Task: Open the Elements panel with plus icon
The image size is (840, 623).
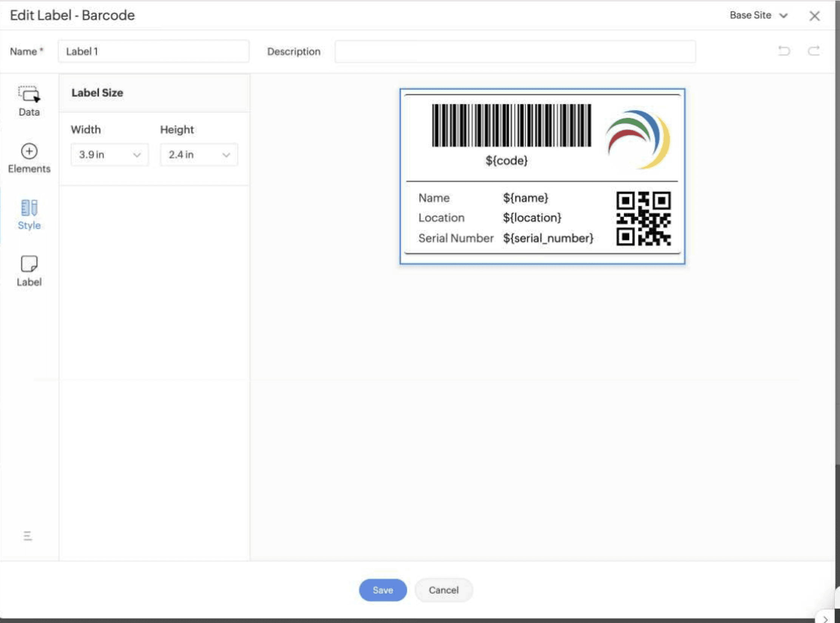Action: 29,158
